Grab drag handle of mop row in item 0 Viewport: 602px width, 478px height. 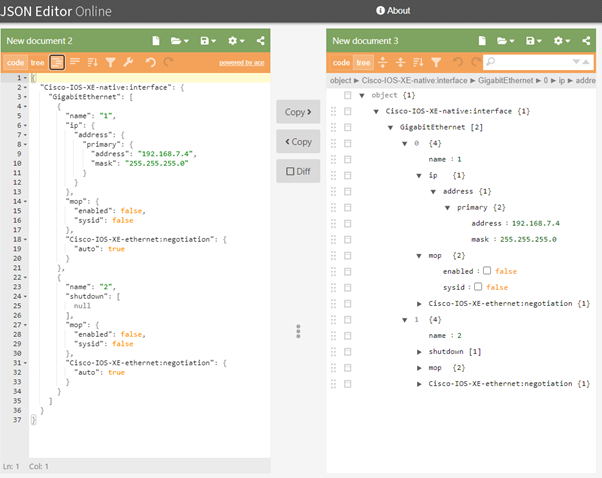[333, 256]
